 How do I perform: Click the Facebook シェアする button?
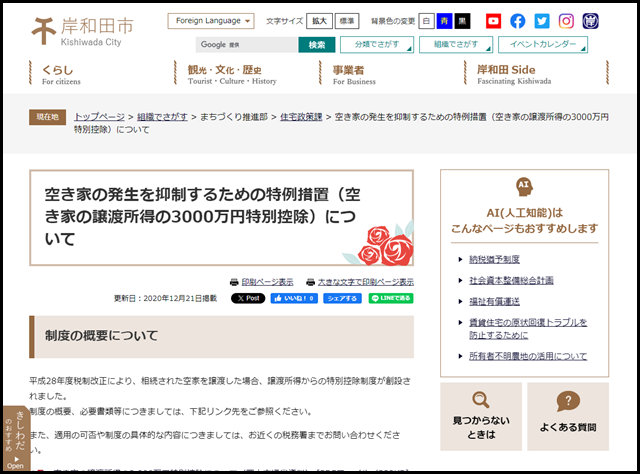[342, 298]
